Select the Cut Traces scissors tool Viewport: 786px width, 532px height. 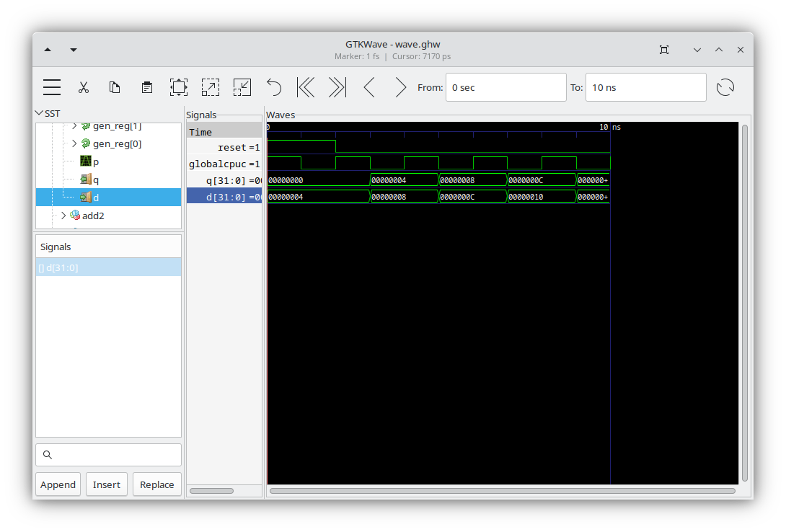click(x=84, y=87)
